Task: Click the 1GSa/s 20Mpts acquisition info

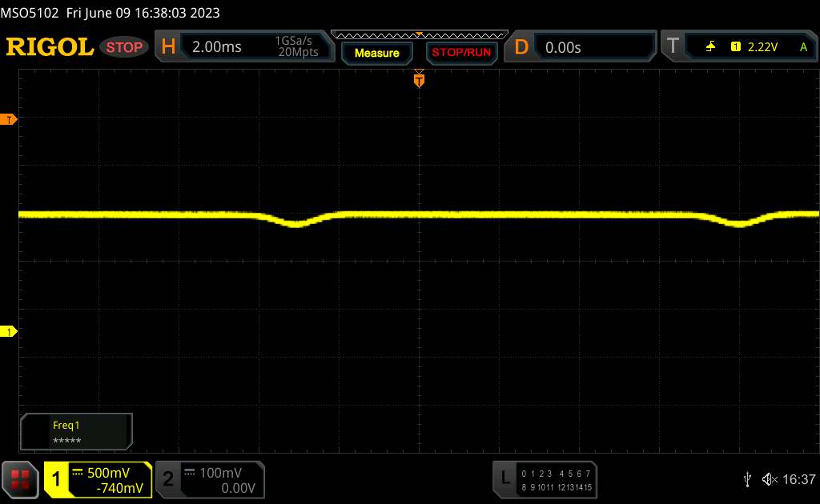Action: [x=296, y=47]
